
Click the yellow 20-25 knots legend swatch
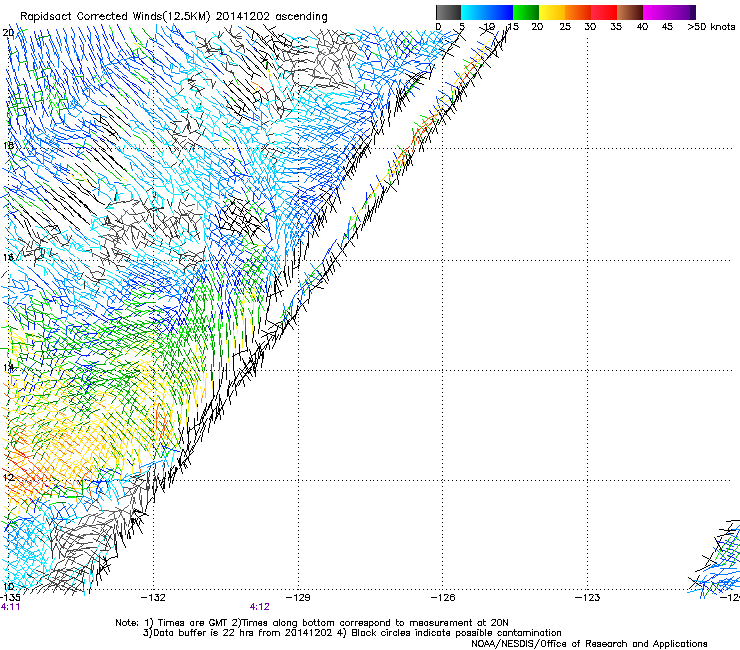click(x=552, y=12)
